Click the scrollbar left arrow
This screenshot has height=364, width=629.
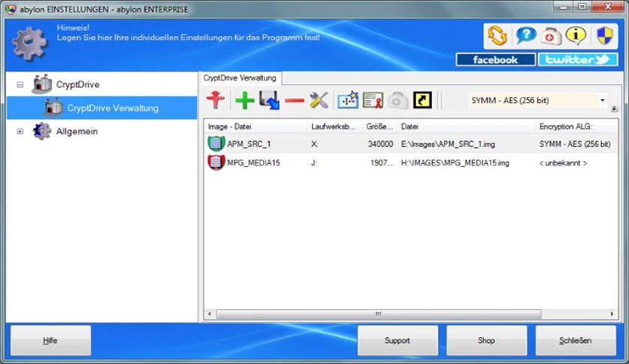click(x=209, y=314)
